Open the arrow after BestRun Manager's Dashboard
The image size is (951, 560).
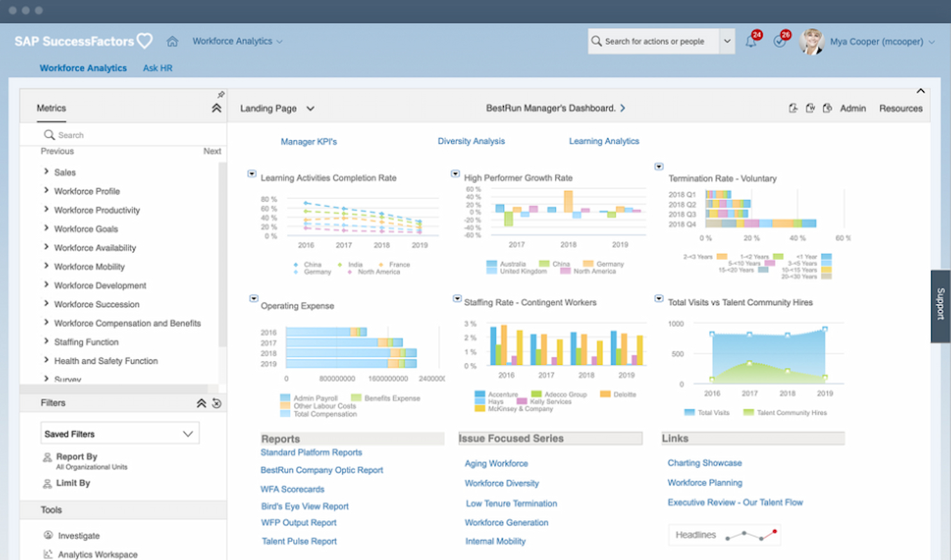623,108
